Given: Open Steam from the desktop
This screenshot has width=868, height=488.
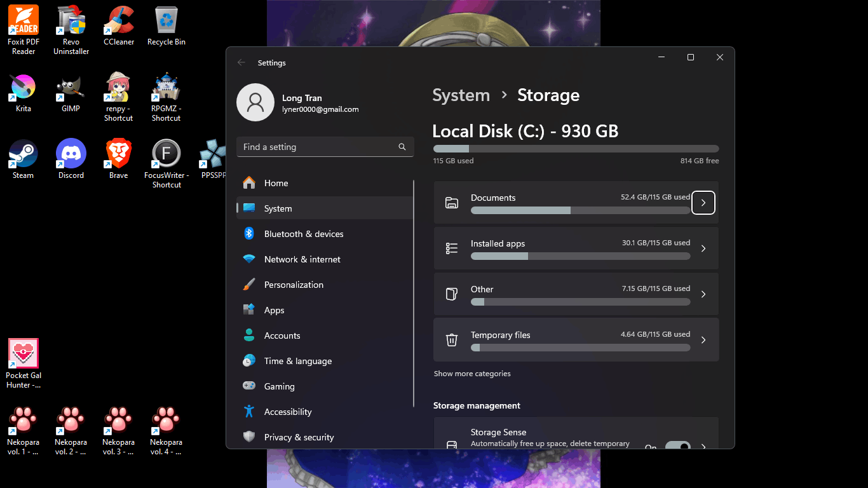Looking at the screenshot, I should (x=24, y=159).
